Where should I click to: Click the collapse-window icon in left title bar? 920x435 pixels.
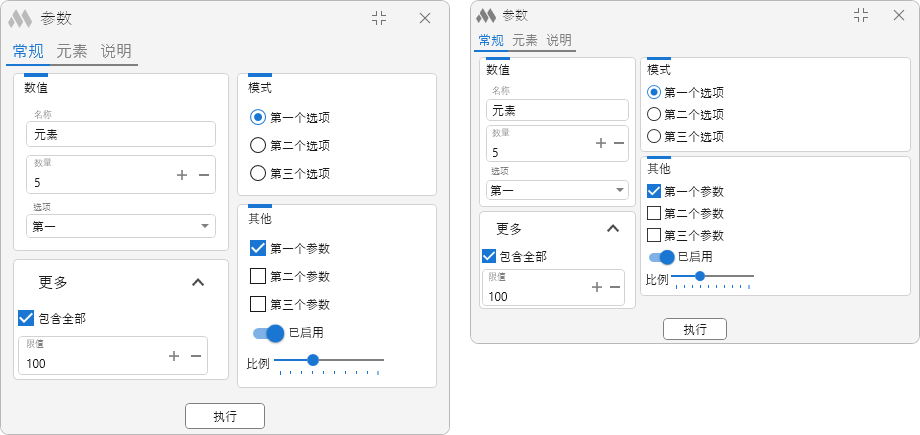[380, 18]
